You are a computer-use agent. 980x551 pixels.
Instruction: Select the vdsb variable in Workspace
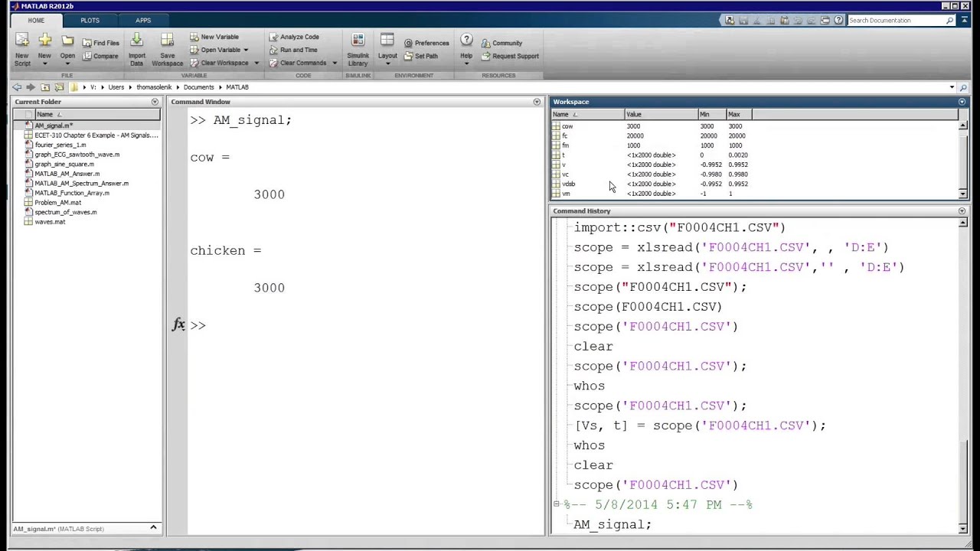coord(568,184)
